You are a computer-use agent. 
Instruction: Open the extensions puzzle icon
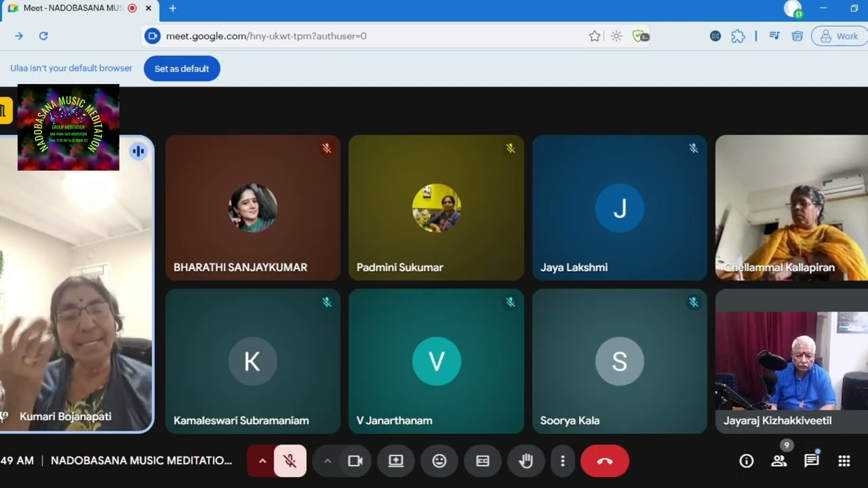click(x=738, y=36)
